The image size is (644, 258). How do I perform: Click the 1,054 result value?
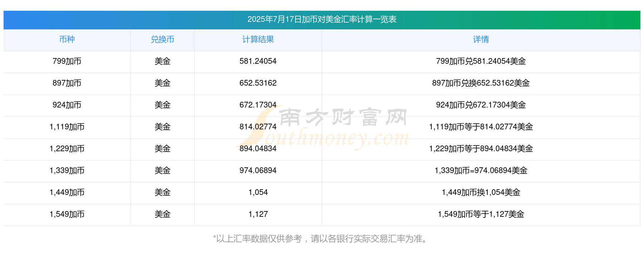(258, 192)
